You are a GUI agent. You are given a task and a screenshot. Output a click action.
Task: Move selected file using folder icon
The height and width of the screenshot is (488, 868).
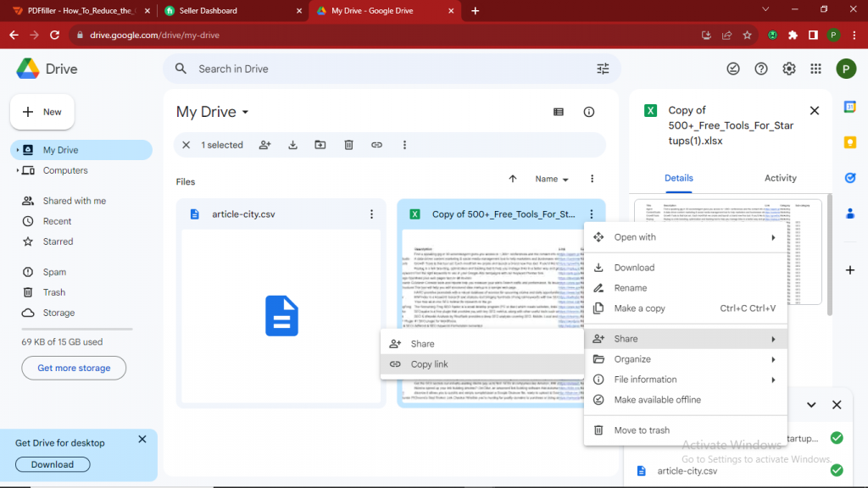320,145
